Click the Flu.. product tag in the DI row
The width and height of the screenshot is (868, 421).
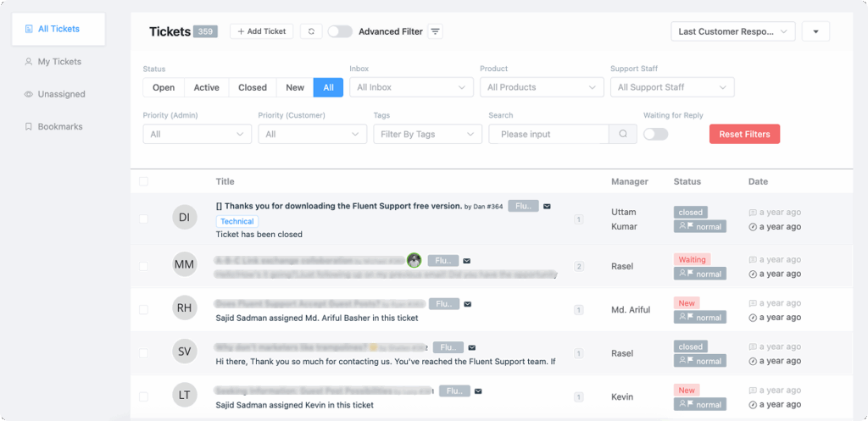pos(523,207)
